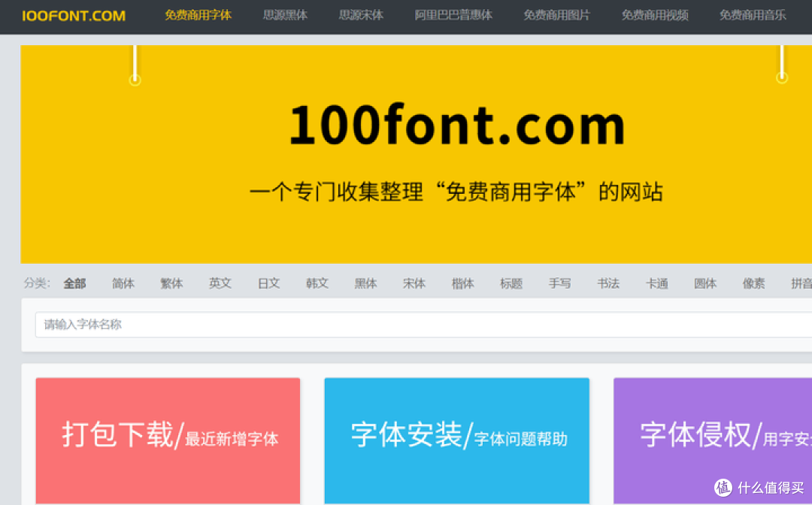The width and height of the screenshot is (812, 505).
Task: Open the purple 字体侵权 card
Action: pyautogui.click(x=713, y=441)
